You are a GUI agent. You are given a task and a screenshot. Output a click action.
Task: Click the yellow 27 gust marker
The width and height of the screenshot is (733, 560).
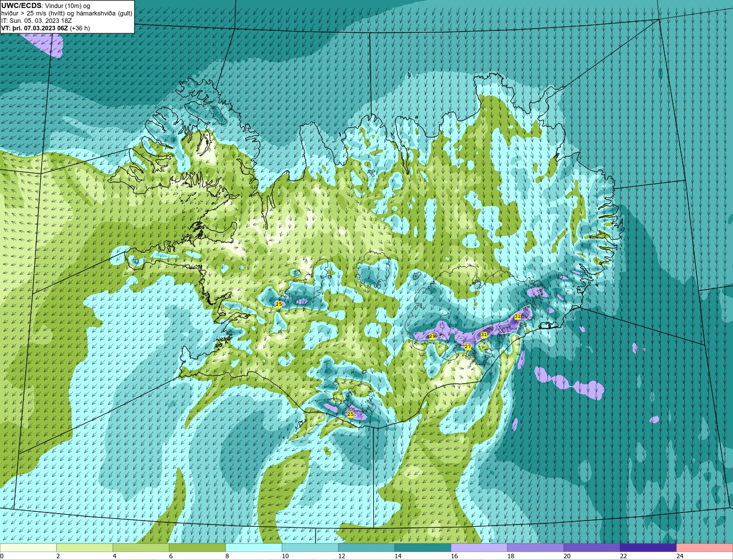(468, 347)
